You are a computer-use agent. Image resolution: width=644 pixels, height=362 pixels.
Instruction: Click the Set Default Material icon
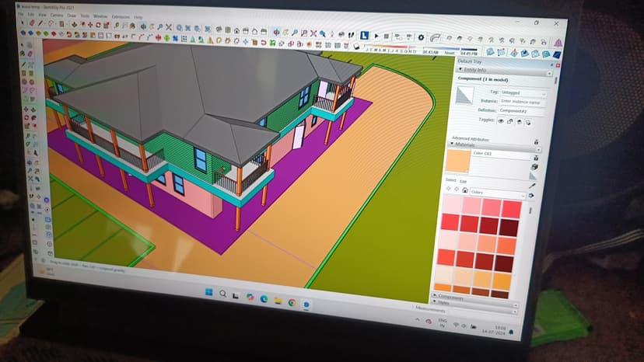[533, 176]
